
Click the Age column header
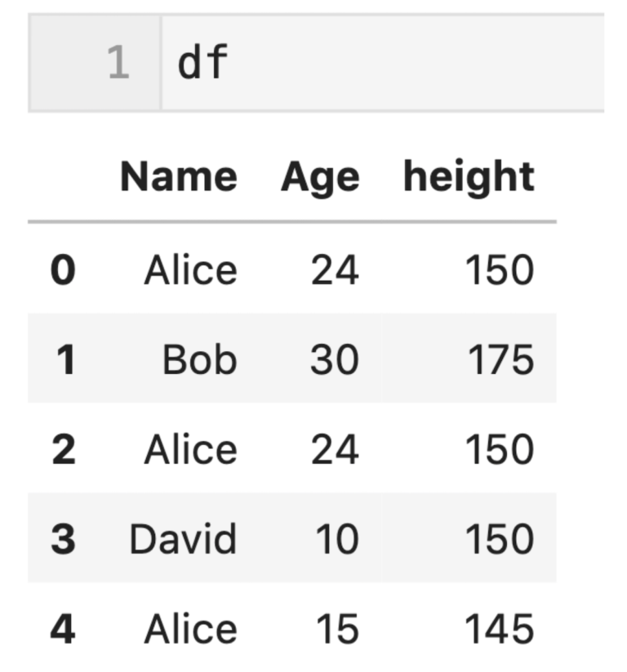tap(320, 177)
